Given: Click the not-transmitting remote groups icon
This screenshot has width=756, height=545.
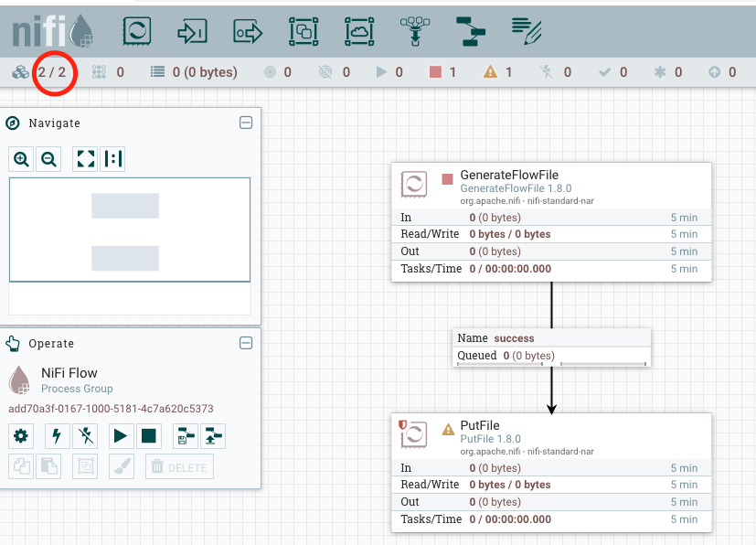Looking at the screenshot, I should pyautogui.click(x=325, y=72).
